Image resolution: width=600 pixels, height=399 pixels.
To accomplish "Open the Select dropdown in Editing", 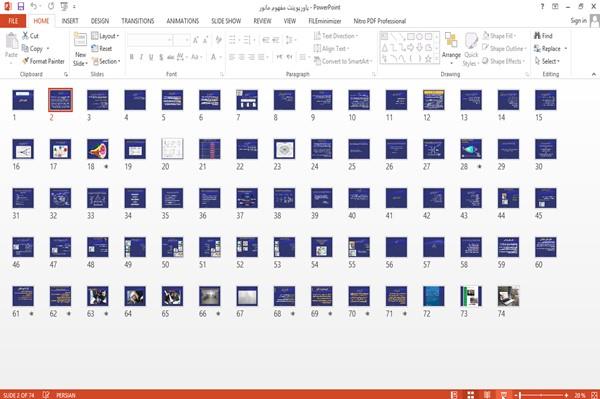I will pyautogui.click(x=547, y=61).
